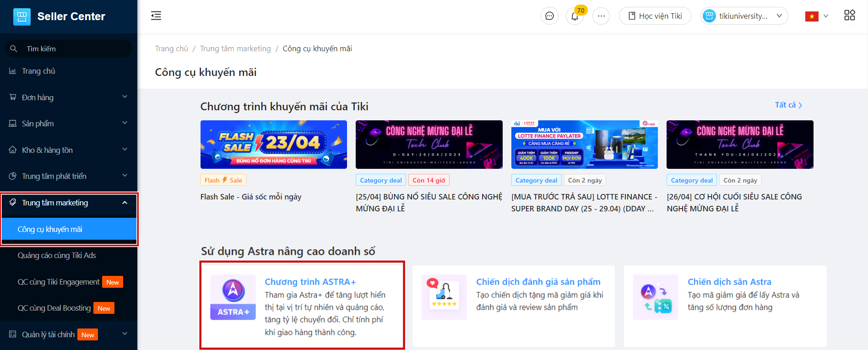
Task: Click the Flash Sale tag label
Action: click(223, 180)
